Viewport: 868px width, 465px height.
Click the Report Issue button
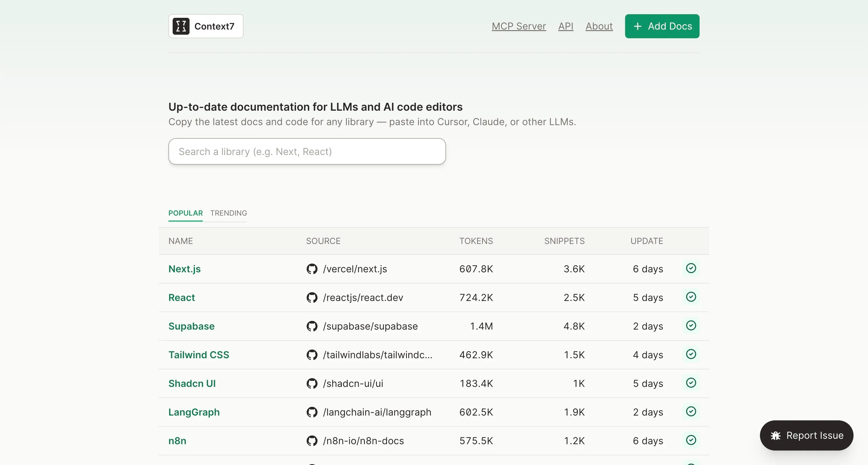[806, 435]
